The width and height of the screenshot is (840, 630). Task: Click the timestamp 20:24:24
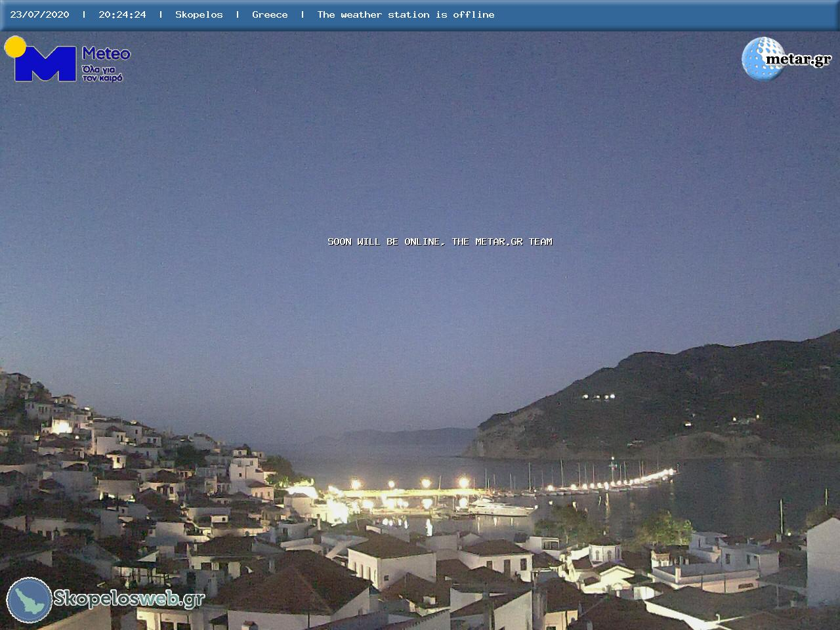click(122, 14)
